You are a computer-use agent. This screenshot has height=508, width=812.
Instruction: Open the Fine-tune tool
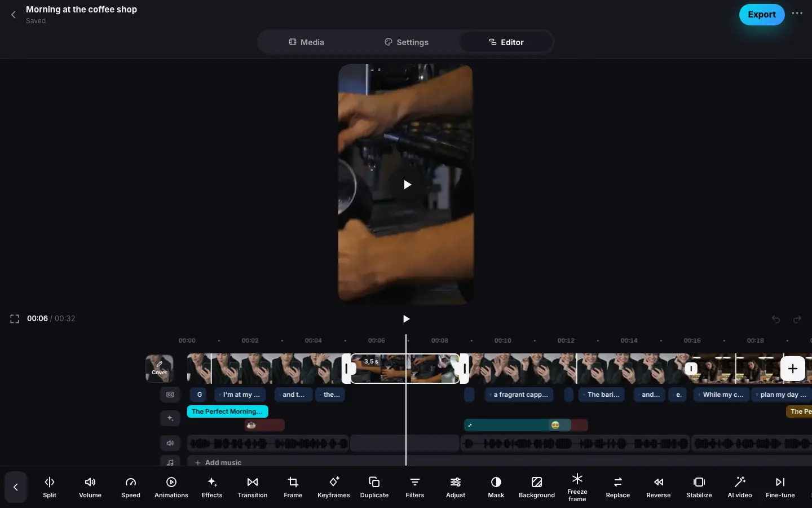(x=780, y=487)
